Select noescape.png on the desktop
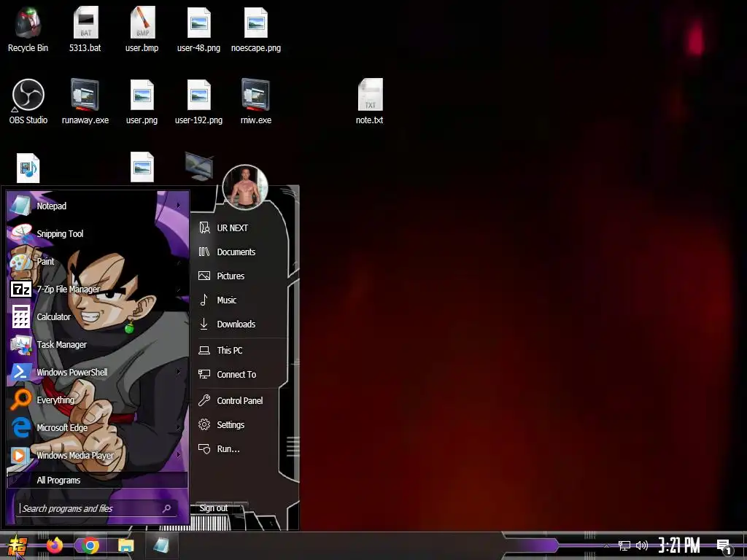The image size is (747, 560). pyautogui.click(x=256, y=29)
